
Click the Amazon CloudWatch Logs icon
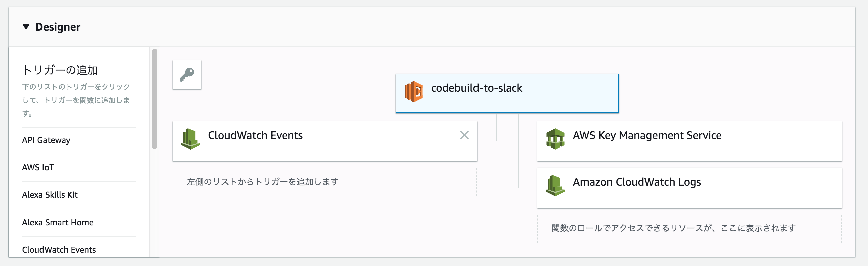[x=555, y=185]
